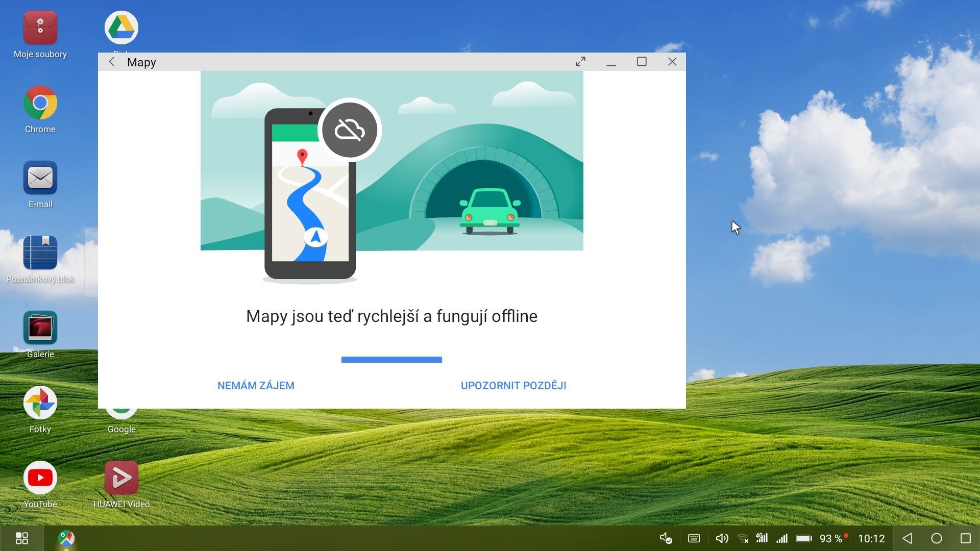Viewport: 980px width, 551px height.
Task: Open the Galerie app
Action: [x=40, y=328]
